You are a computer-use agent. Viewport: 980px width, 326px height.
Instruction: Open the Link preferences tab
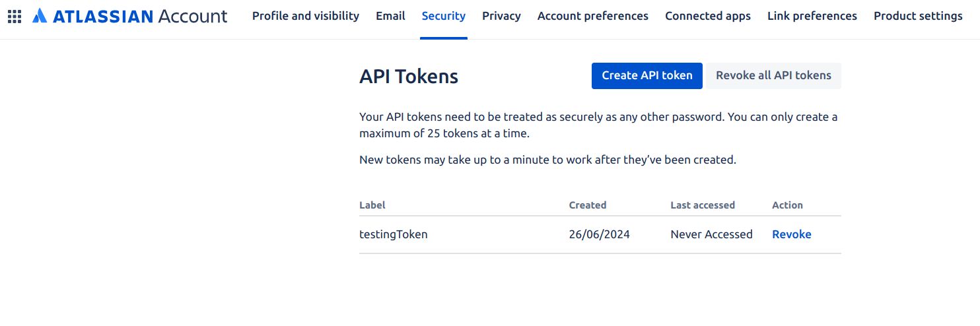tap(812, 16)
